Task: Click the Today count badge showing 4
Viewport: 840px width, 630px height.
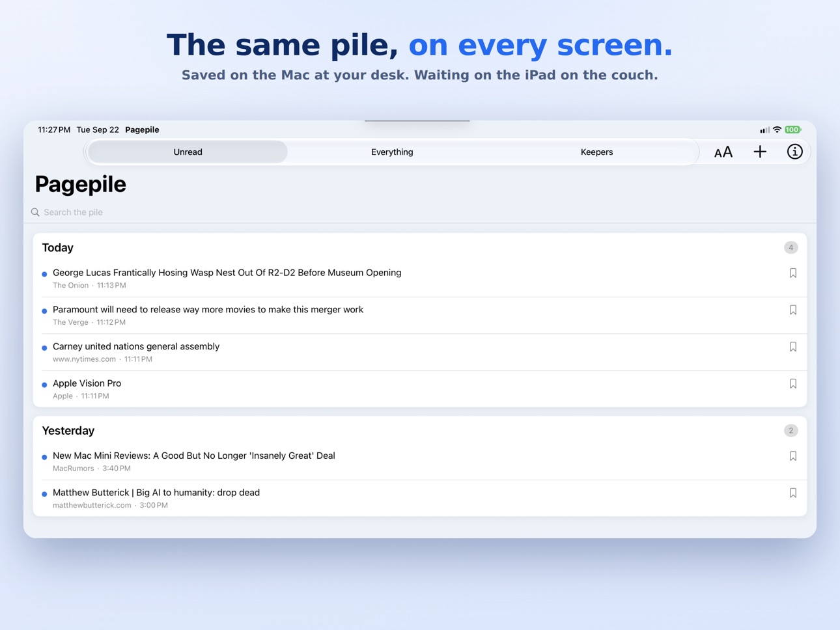Action: coord(791,247)
